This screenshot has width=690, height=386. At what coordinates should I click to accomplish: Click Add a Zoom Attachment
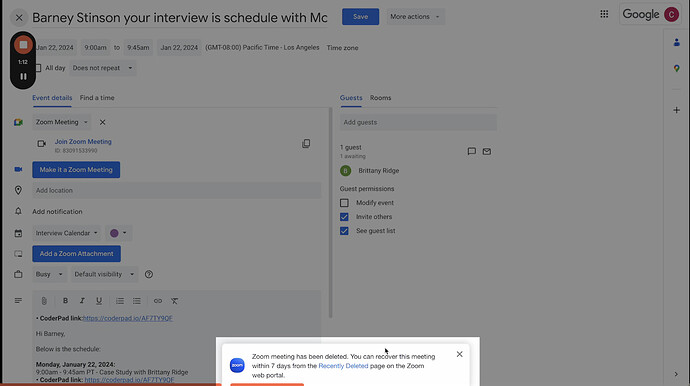click(x=77, y=254)
